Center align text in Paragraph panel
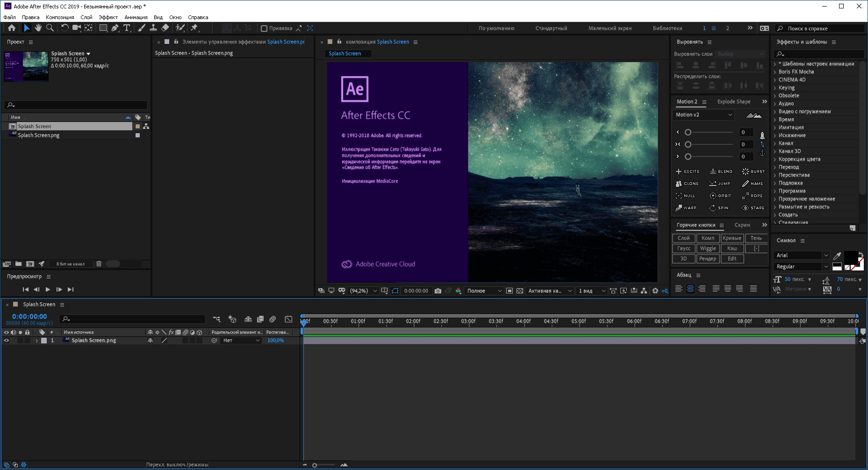This screenshot has height=470, width=868. point(690,289)
